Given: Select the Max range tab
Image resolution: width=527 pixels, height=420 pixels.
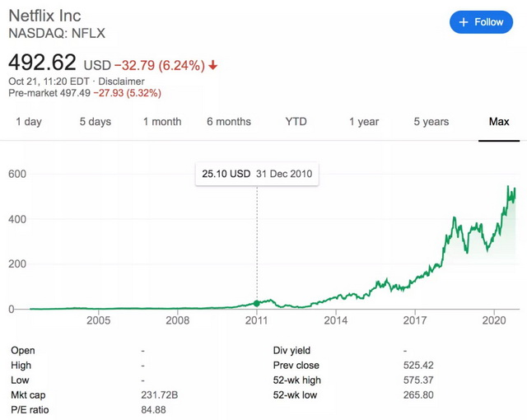Looking at the screenshot, I should tap(499, 122).
